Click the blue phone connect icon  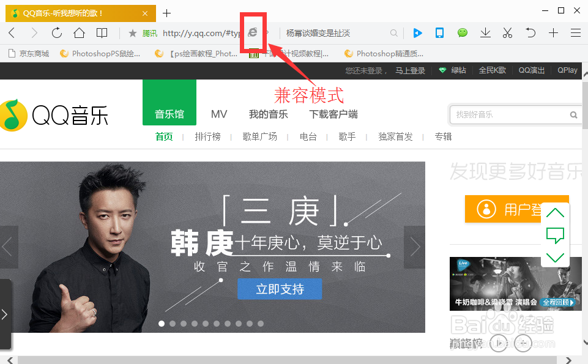439,33
